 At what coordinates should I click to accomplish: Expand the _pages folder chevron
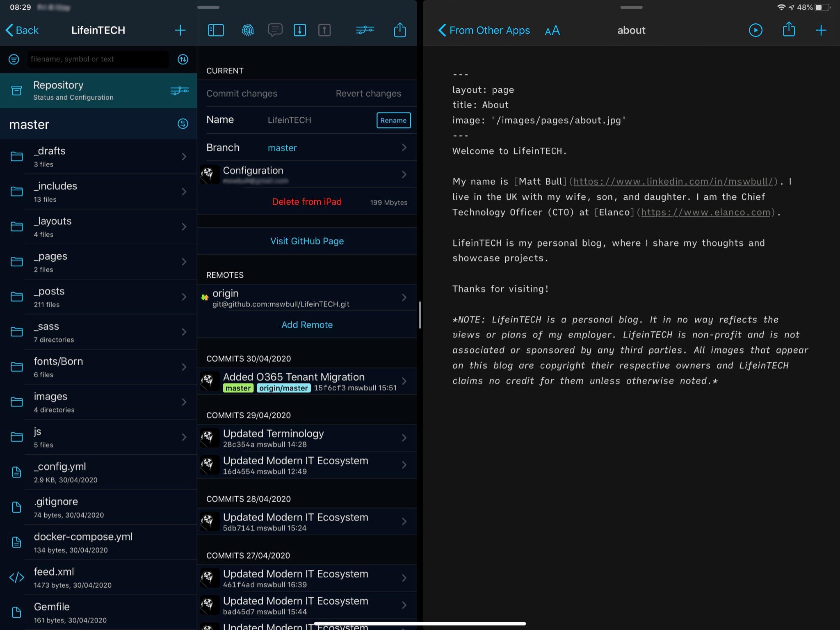point(184,262)
